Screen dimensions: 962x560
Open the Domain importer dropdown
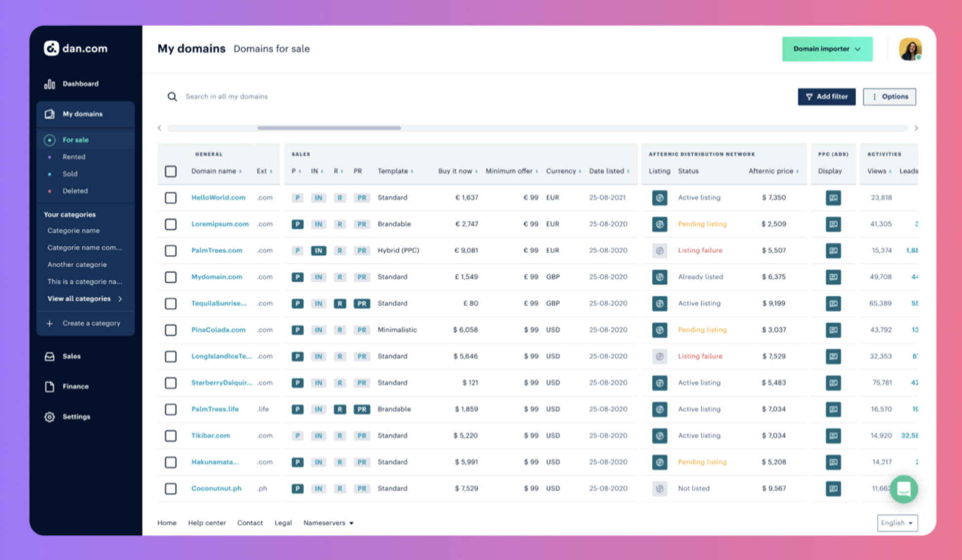pos(827,49)
